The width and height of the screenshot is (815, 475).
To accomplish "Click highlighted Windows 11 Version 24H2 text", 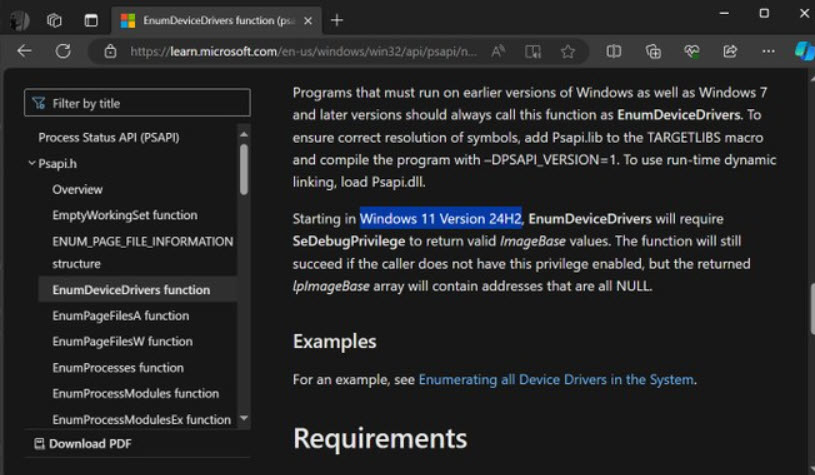I will 441,219.
